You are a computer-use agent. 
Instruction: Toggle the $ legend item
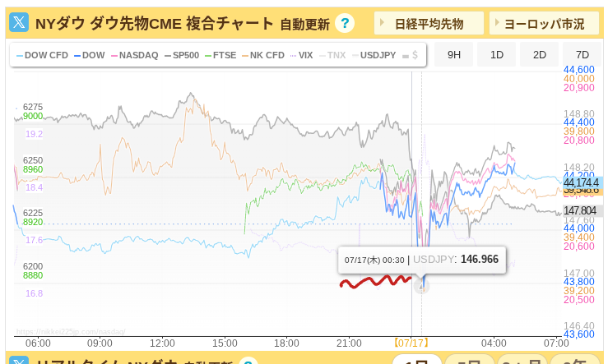pos(411,55)
